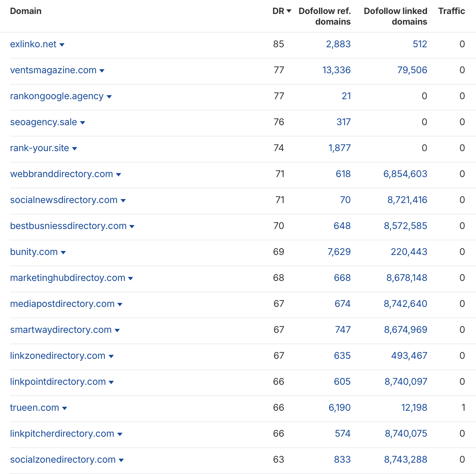Click the DR sort descending arrow

tap(289, 11)
